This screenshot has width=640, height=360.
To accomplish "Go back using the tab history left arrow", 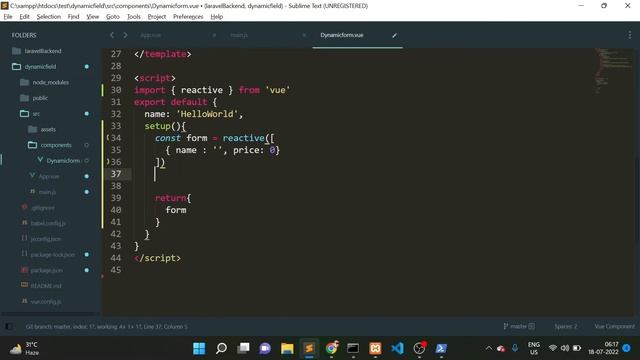I will 112,35.
